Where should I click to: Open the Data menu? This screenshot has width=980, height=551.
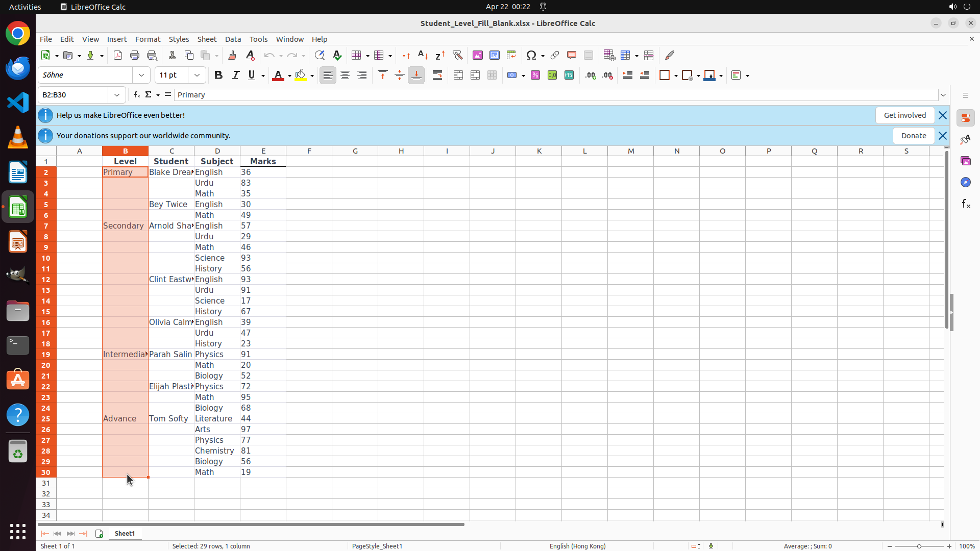coord(233,39)
